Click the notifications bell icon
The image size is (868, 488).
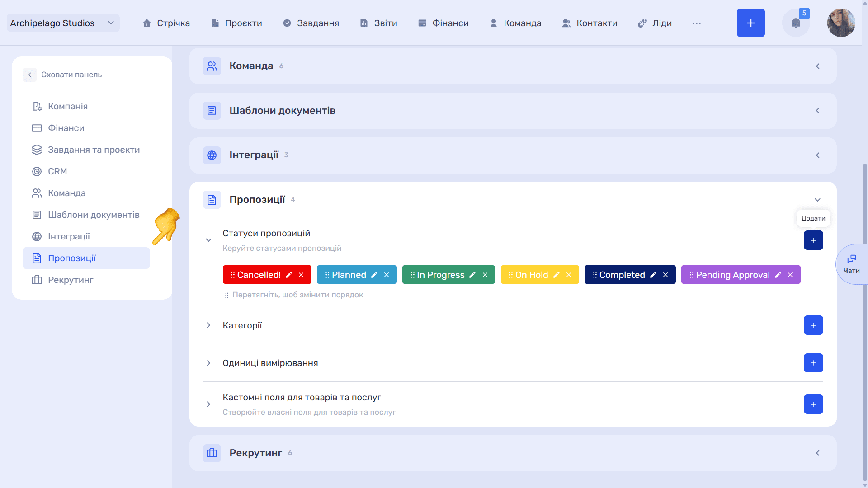(796, 23)
